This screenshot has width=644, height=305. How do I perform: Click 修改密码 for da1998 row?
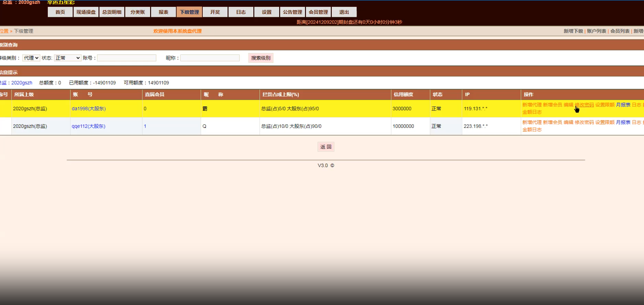[584, 105]
